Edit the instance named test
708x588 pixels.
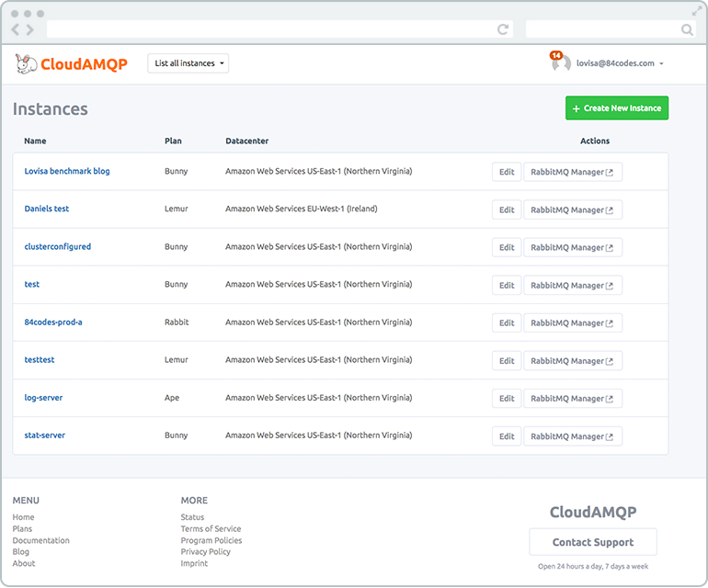[x=507, y=285]
